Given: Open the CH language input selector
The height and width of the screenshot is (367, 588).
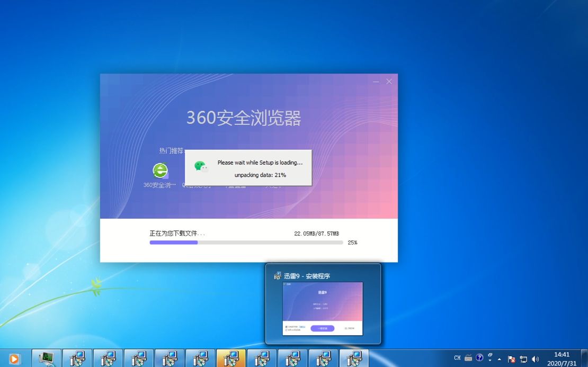Looking at the screenshot, I should 457,358.
